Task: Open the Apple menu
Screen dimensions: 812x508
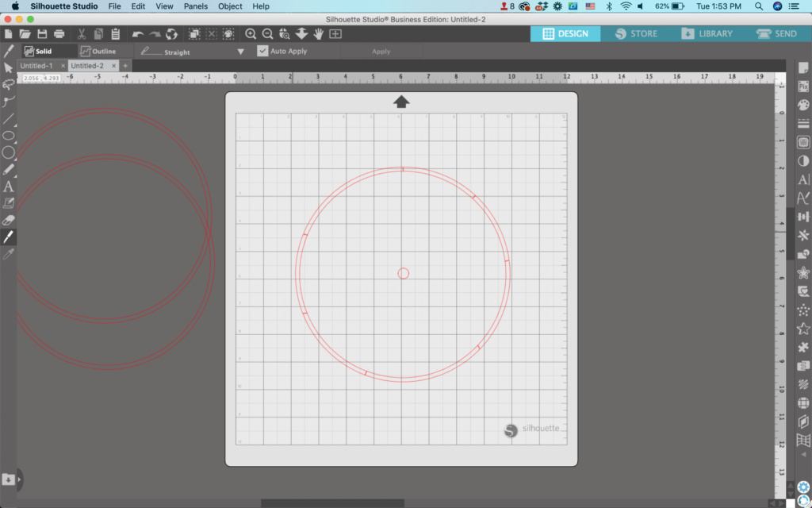Action: 15,6
